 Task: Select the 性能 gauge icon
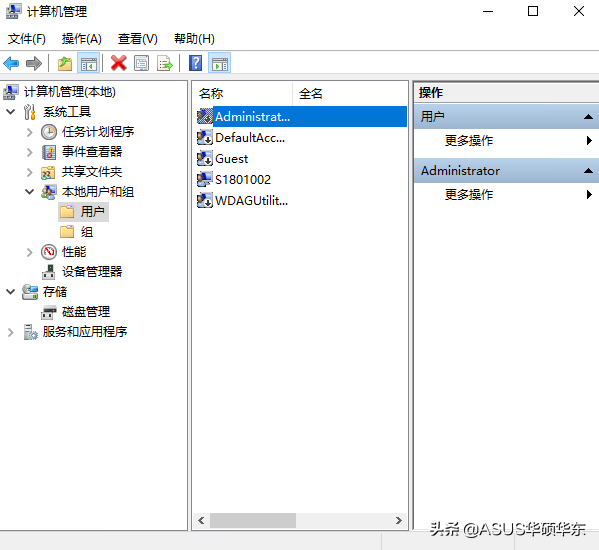click(x=49, y=252)
